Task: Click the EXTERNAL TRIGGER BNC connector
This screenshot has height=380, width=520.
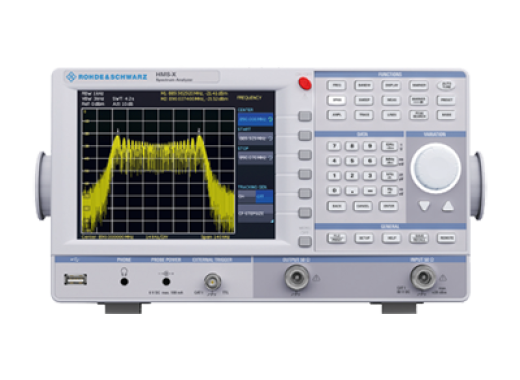Action: (x=212, y=282)
